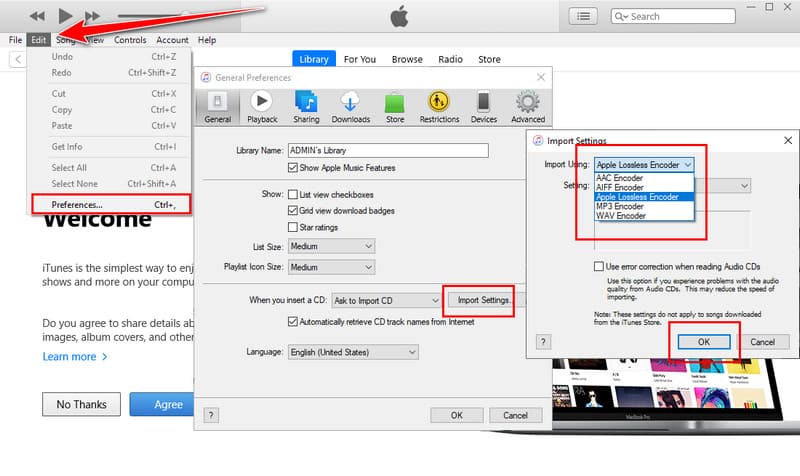800x476 pixels.
Task: Click the blue Agree button
Action: [x=162, y=404]
